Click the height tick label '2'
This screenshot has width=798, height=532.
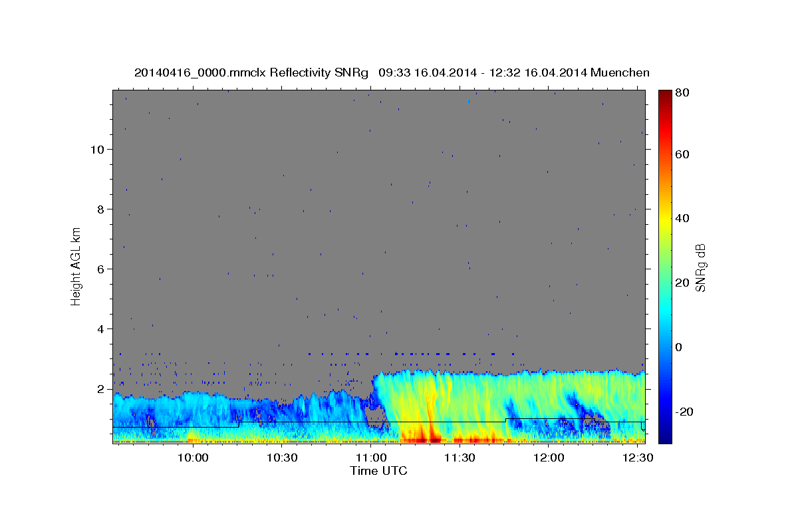(x=102, y=388)
